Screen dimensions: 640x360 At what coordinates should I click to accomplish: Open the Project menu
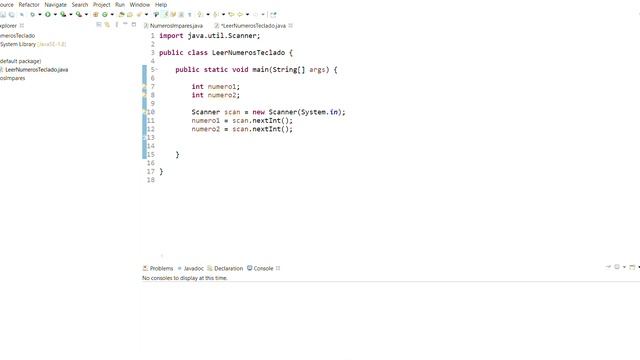(x=102, y=4)
